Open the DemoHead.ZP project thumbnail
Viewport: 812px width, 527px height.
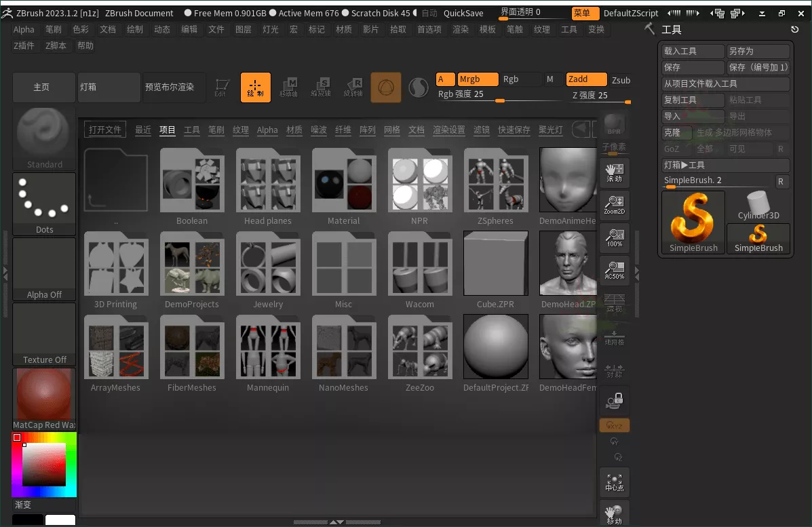[568, 263]
